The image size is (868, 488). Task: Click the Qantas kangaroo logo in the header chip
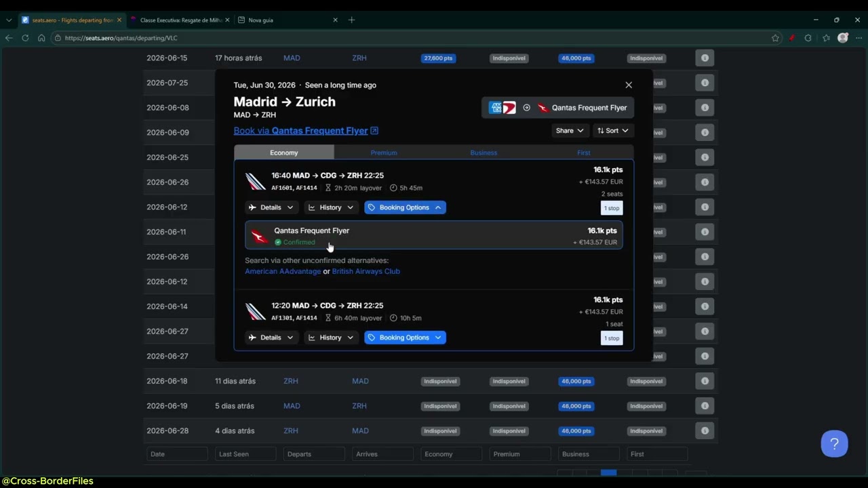542,108
